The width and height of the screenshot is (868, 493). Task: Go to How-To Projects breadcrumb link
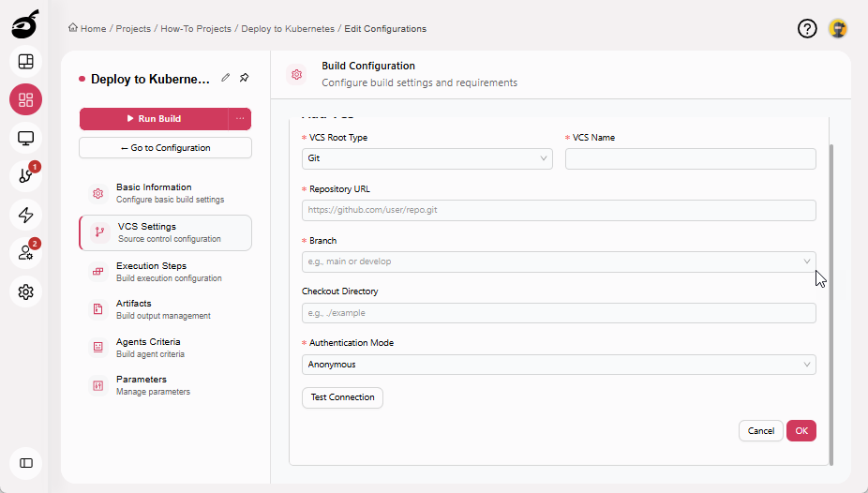(196, 28)
